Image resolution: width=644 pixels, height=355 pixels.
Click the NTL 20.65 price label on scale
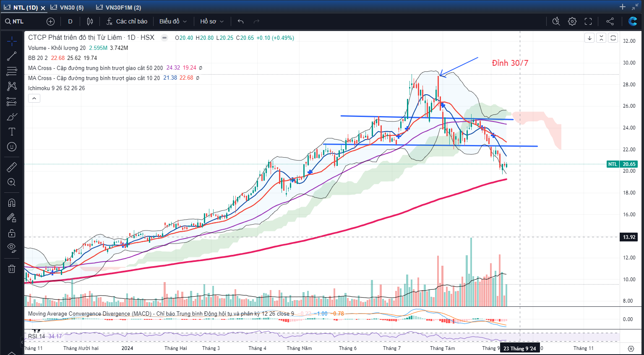click(x=622, y=164)
